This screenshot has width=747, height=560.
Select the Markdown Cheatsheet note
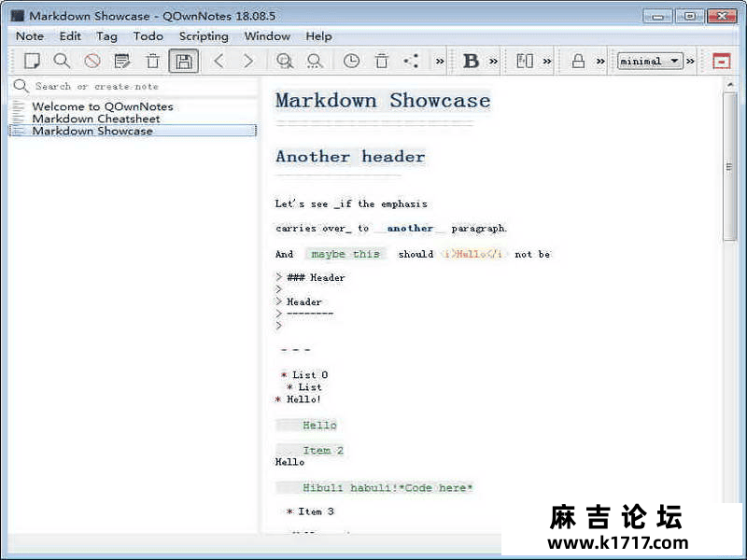[x=96, y=119]
